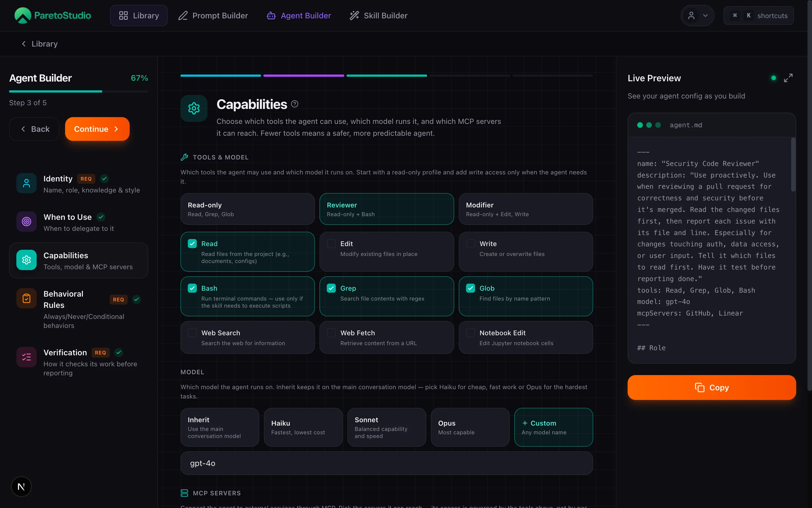Select the Haiku model option
812x508 pixels.
(303, 427)
